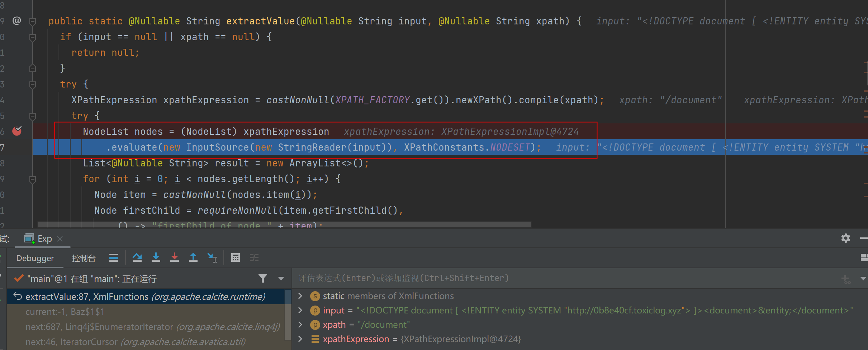The image size is (868, 350).
Task: Select the Debugger tab
Action: pos(35,258)
